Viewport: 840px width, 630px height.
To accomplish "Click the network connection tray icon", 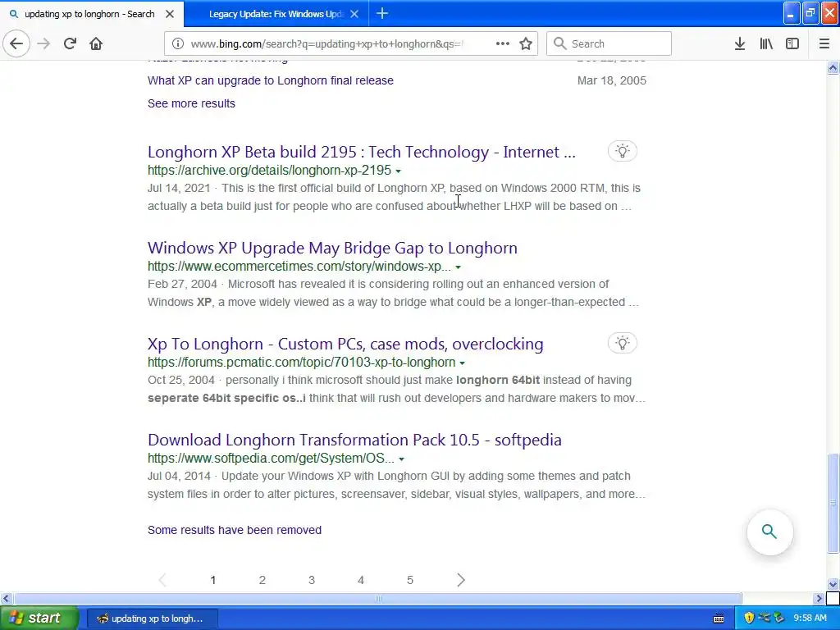I will click(x=764, y=618).
